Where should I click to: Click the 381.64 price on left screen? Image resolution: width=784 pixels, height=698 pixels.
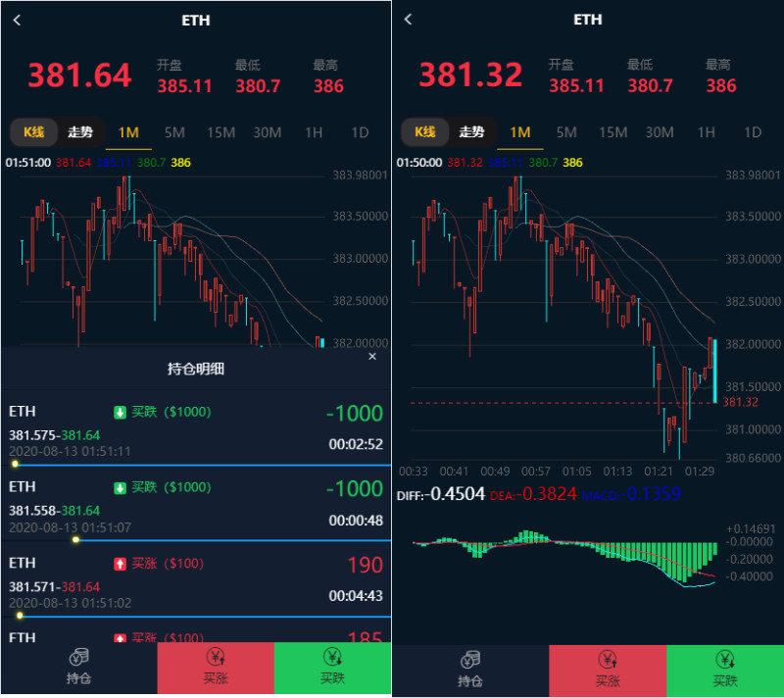pos(79,75)
